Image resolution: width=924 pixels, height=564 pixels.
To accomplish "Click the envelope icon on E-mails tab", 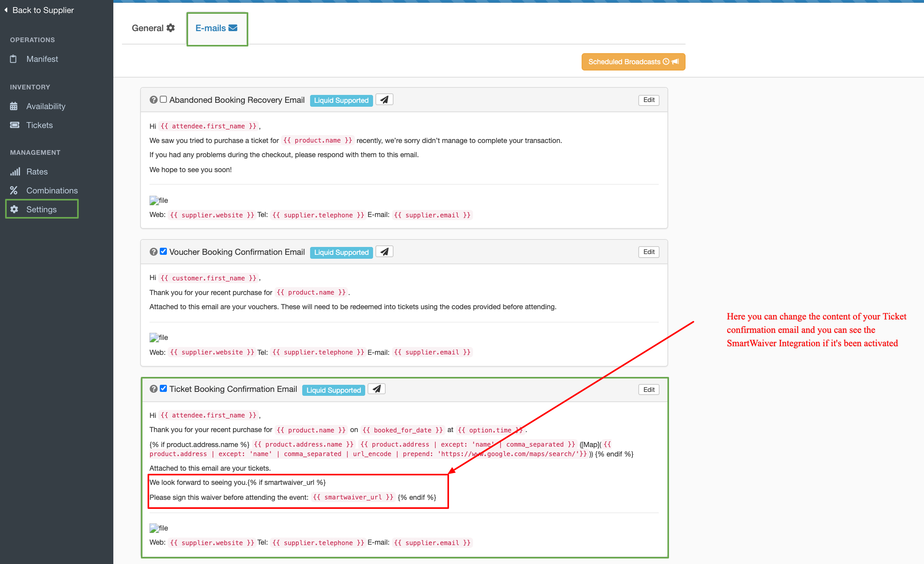I will pos(233,28).
